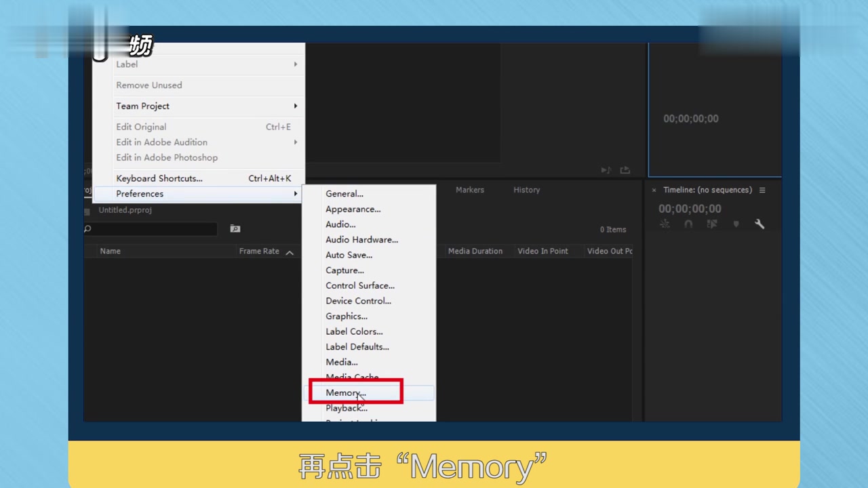Open Device Control preferences

(x=359, y=301)
